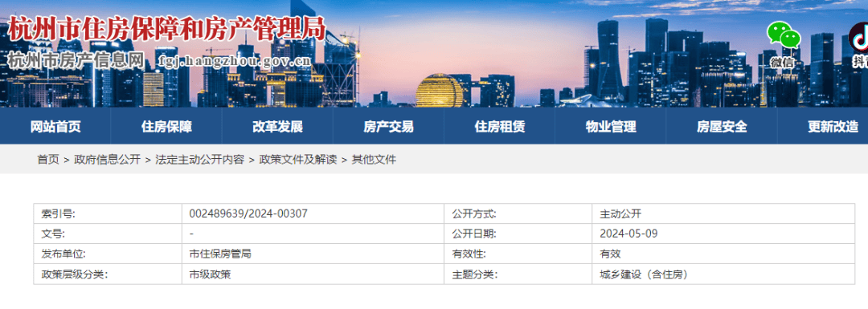Screen dimensions: 868x309
Task: Select the date 2024-05-09
Action: pos(628,234)
